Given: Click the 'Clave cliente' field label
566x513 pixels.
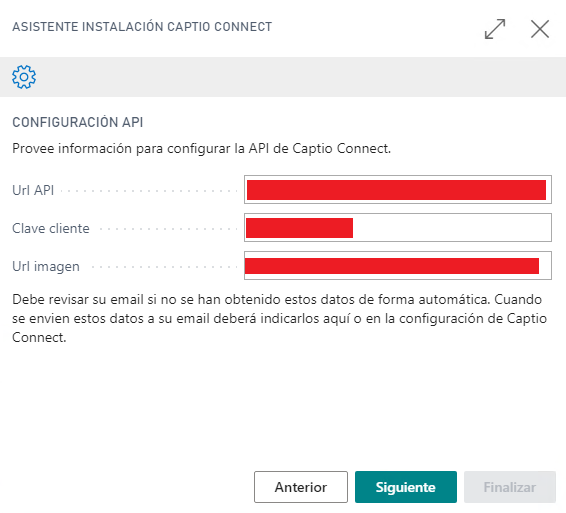Looking at the screenshot, I should (x=51, y=228).
